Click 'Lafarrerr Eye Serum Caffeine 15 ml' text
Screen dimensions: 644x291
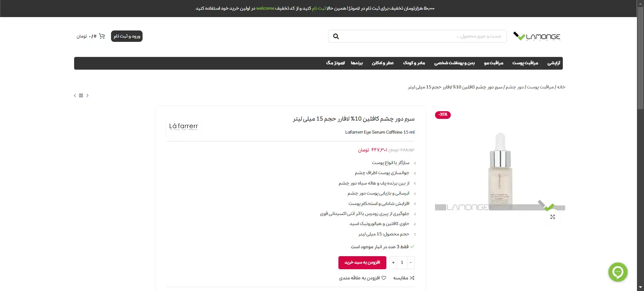pos(380,132)
